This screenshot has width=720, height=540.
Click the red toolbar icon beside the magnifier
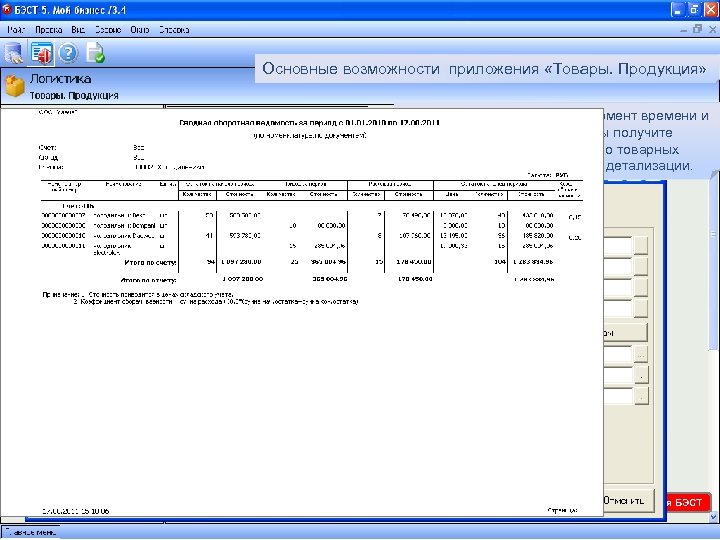pos(42,52)
